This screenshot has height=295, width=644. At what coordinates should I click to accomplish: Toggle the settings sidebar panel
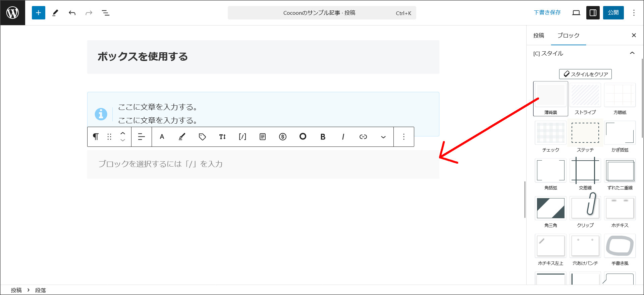click(593, 13)
